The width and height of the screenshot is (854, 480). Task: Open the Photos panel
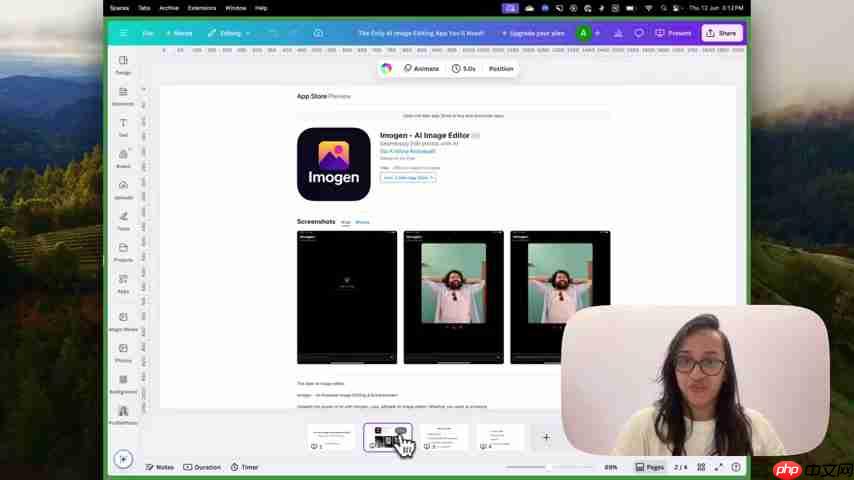(x=123, y=353)
